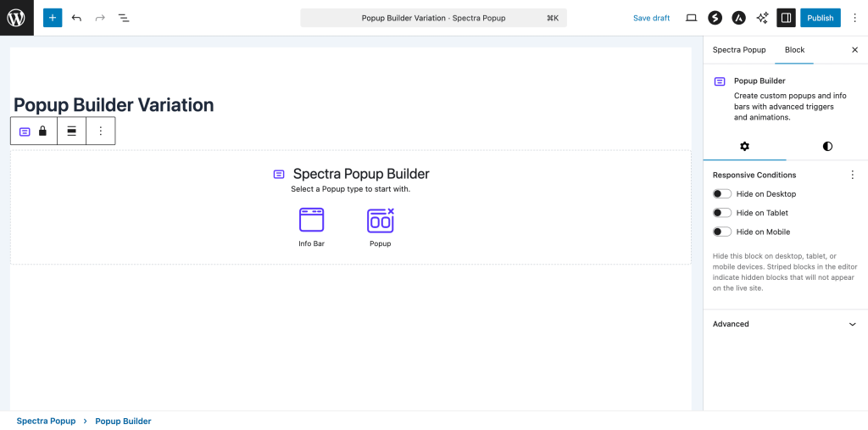868x430 pixels.
Task: Open block toolbar more options menu
Action: pyautogui.click(x=101, y=131)
